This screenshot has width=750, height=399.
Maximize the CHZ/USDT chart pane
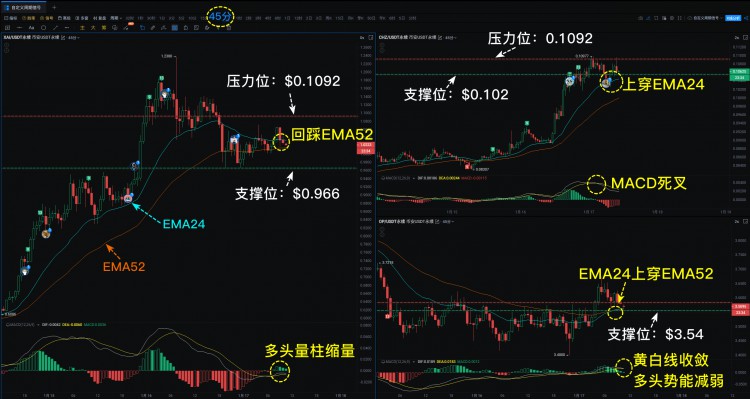click(745, 38)
